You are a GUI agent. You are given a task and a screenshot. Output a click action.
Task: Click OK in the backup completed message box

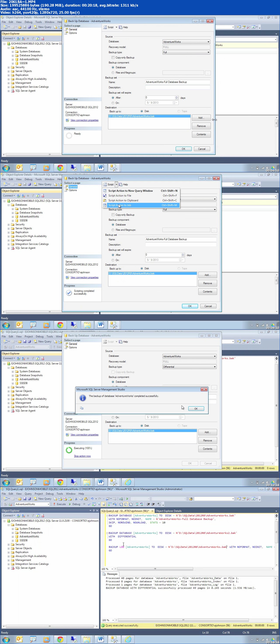(x=196, y=408)
